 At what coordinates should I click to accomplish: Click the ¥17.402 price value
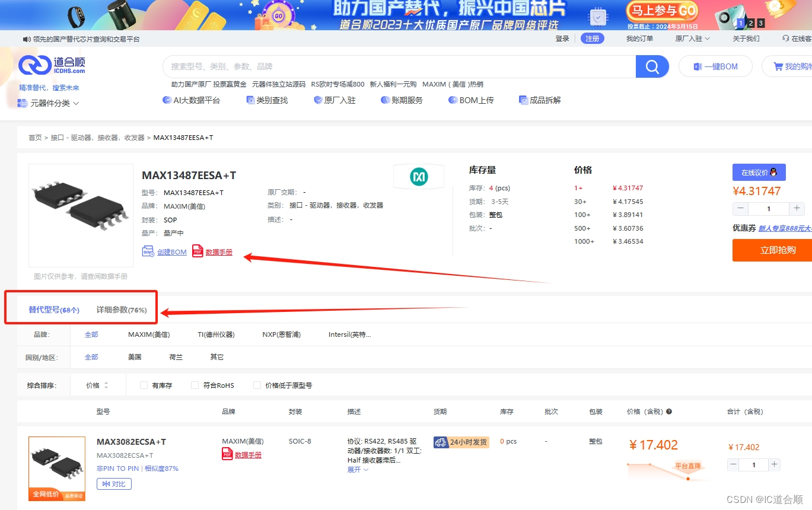(x=653, y=445)
